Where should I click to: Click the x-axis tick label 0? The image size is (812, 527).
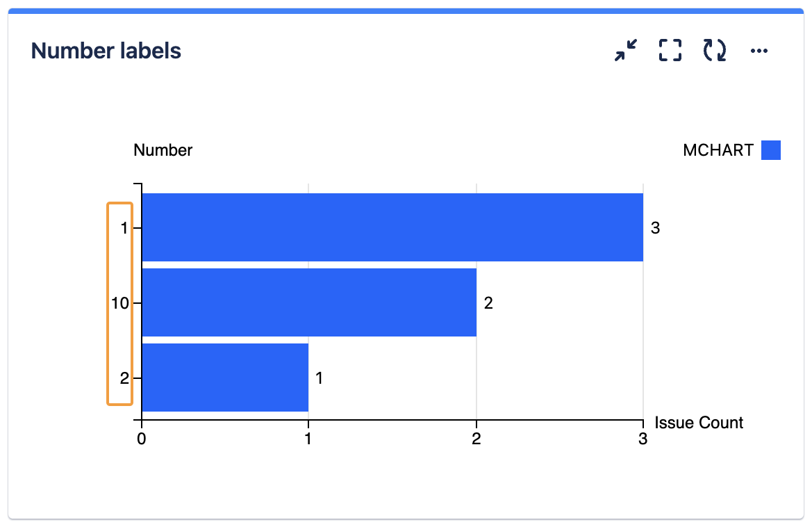(x=142, y=439)
